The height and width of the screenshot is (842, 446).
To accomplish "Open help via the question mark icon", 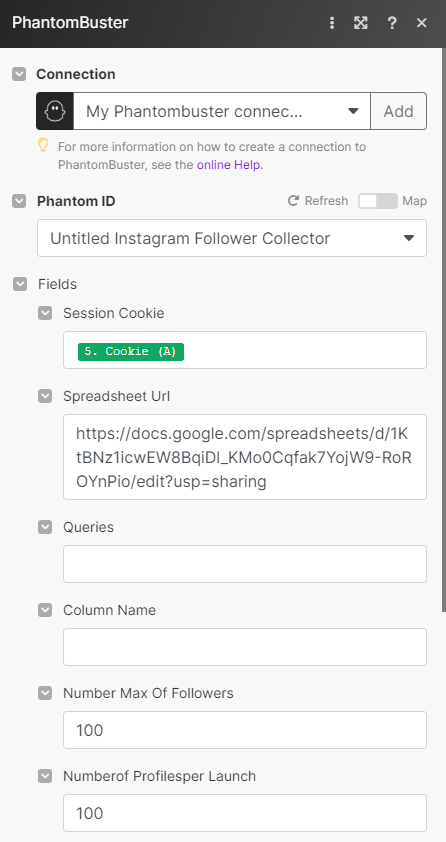I will click(x=392, y=23).
